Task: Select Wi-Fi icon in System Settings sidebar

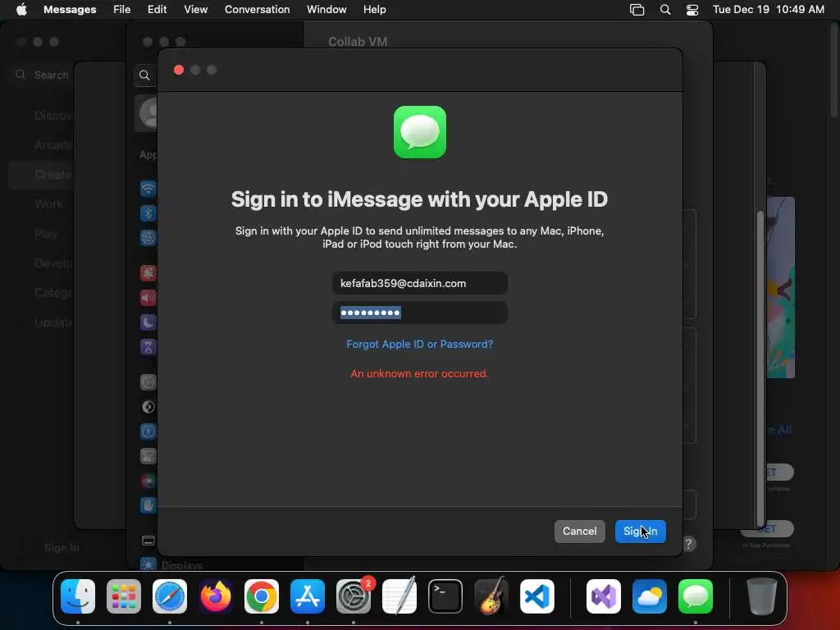Action: 148,189
